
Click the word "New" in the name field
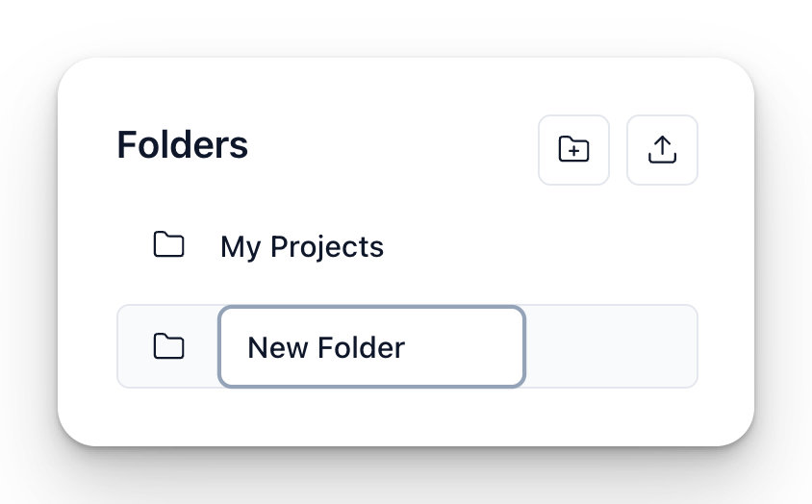click(276, 347)
